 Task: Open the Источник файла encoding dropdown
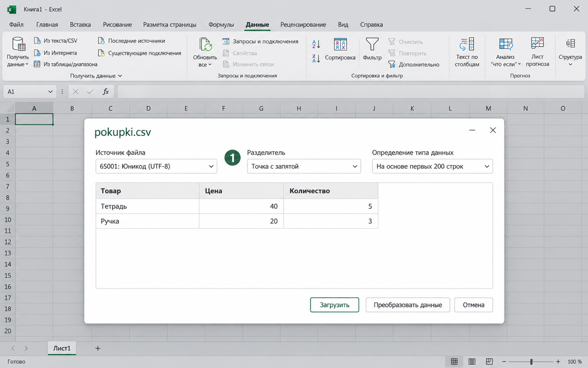pos(156,166)
